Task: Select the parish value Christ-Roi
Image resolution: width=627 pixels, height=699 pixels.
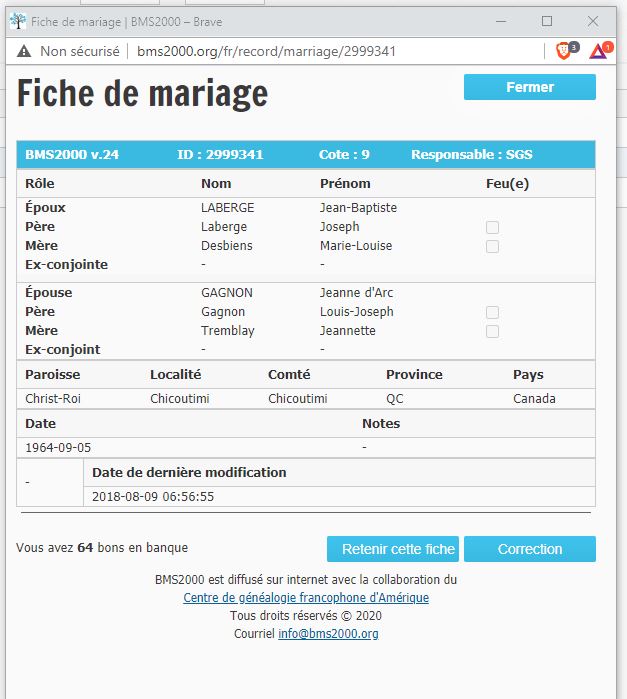Action: (53, 399)
